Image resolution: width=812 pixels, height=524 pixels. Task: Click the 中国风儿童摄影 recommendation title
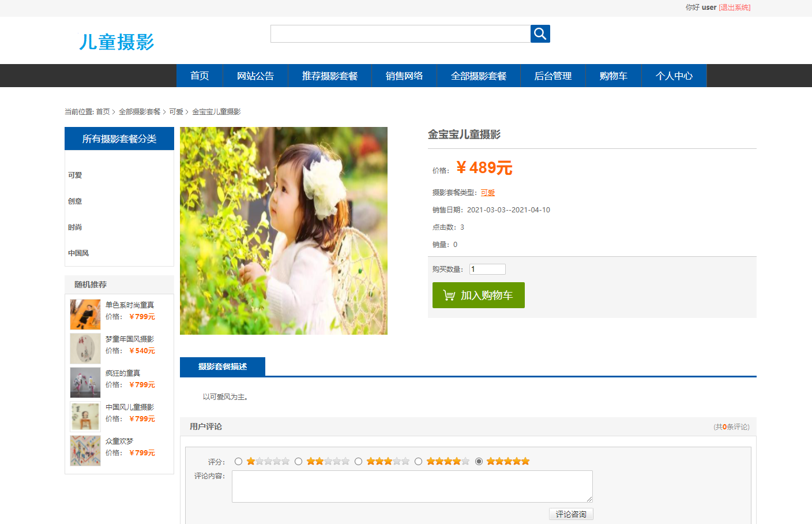coord(130,407)
